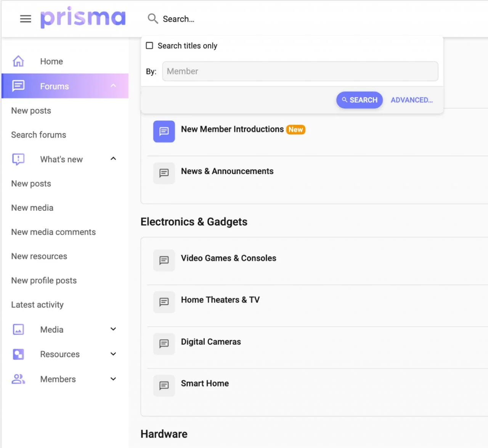Open the Digital Cameras forum link
Image resolution: width=488 pixels, height=448 pixels.
[211, 342]
